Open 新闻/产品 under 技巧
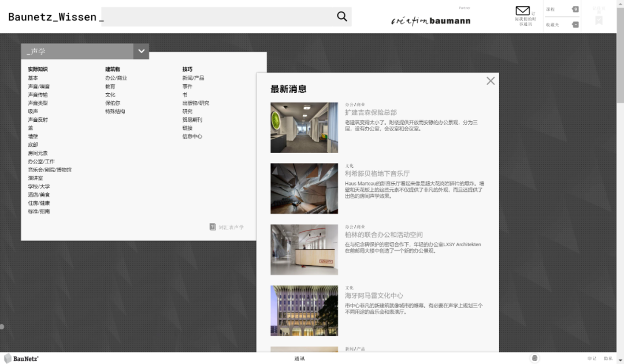 click(194, 78)
